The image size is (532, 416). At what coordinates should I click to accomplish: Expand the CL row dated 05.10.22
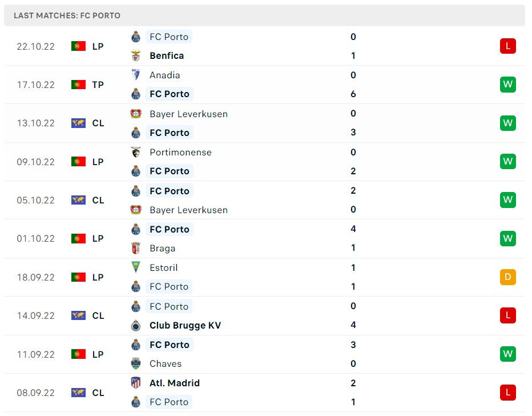pos(98,200)
